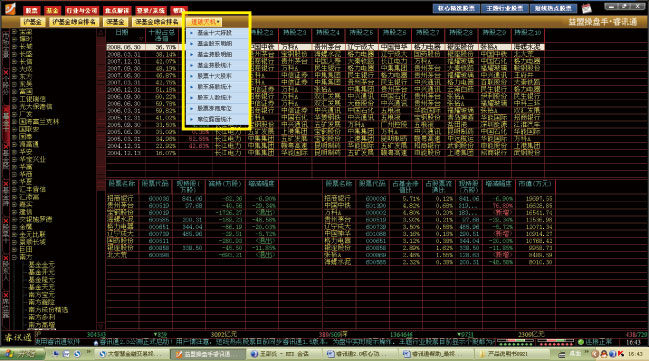
Task: Open the calendar icon in title bar
Action: pos(587,8)
